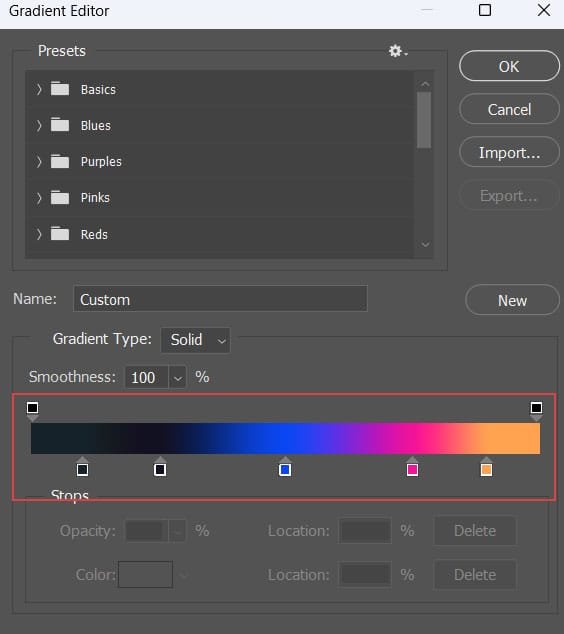Viewport: 564px width, 634px height.
Task: Open the presets gear settings menu
Action: tap(398, 51)
